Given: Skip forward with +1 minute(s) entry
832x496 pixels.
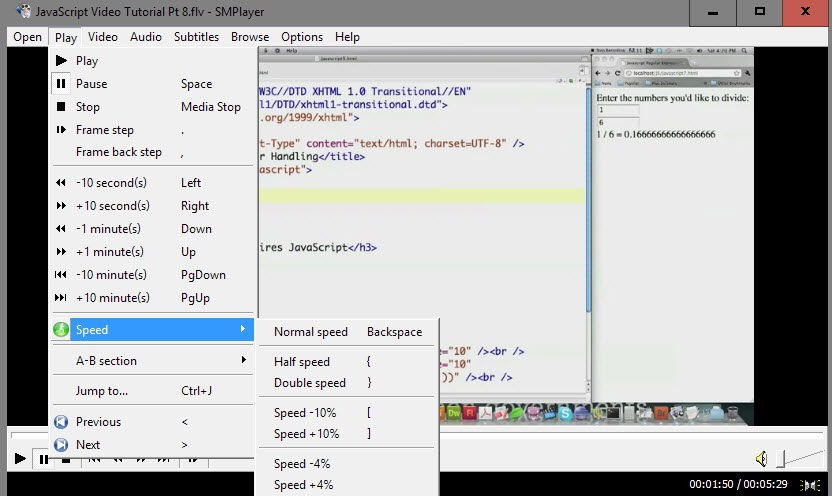Looking at the screenshot, I should (x=153, y=252).
